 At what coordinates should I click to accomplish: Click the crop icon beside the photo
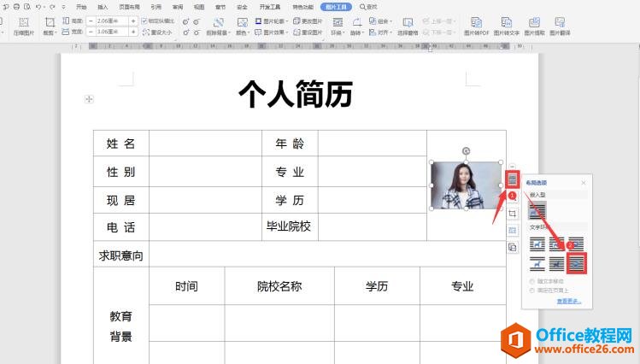513,214
